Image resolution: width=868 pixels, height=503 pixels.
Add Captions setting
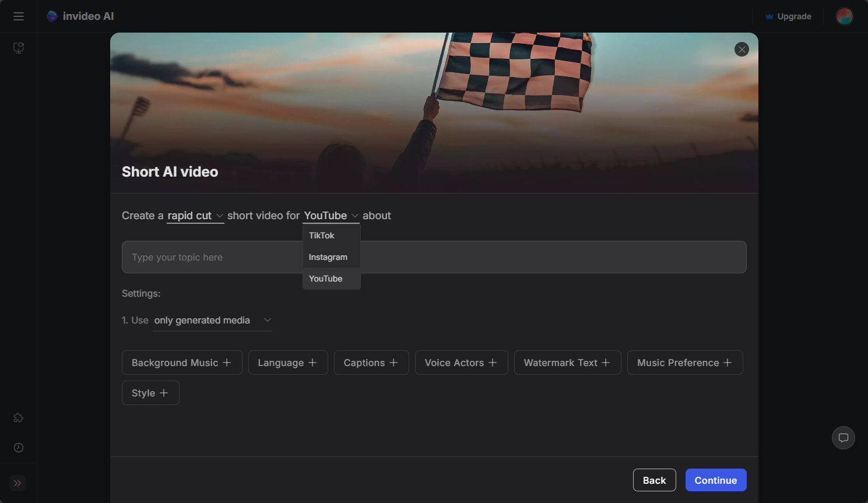tap(371, 363)
